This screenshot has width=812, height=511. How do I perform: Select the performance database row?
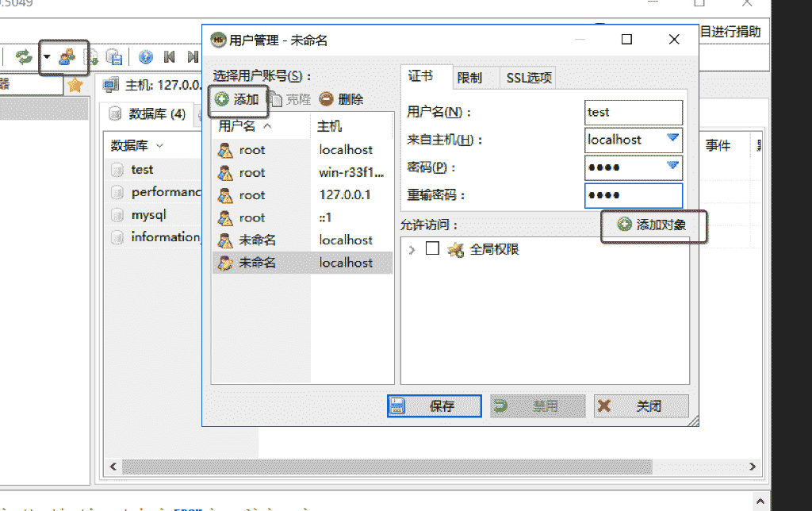(155, 192)
